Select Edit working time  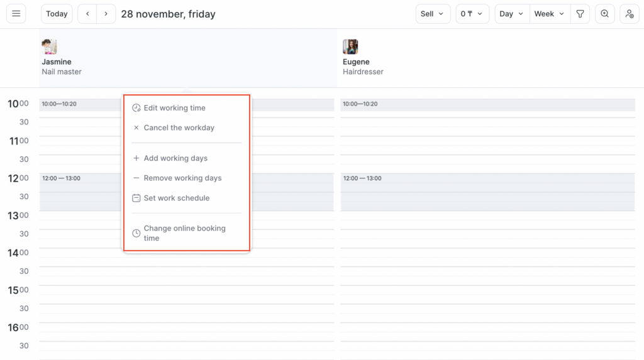coord(174,108)
